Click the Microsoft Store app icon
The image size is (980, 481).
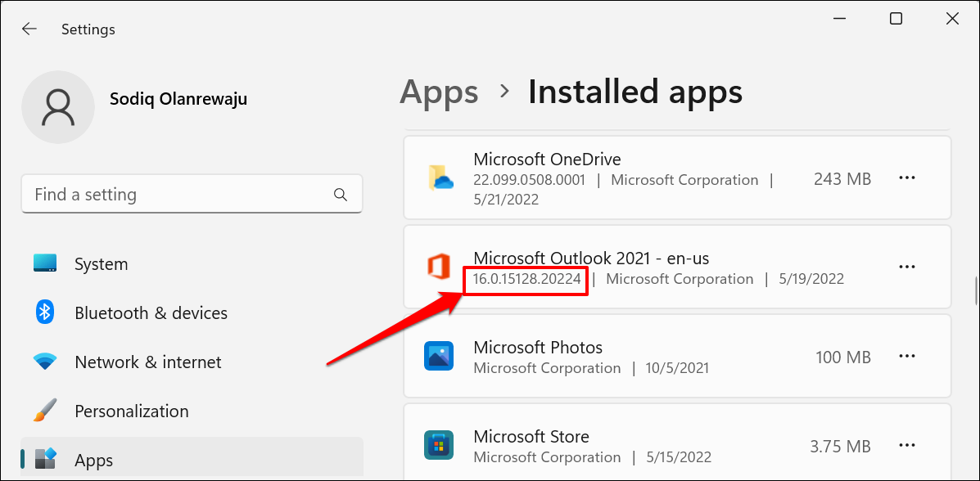(440, 446)
